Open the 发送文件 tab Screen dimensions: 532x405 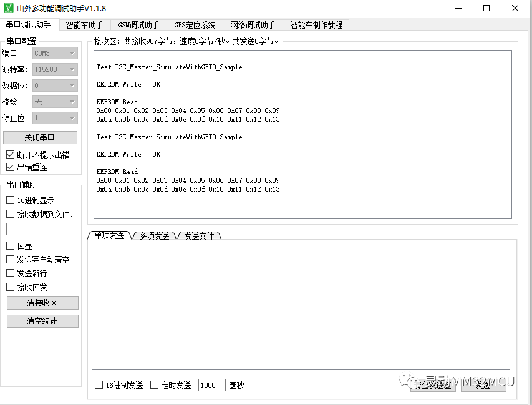200,236
